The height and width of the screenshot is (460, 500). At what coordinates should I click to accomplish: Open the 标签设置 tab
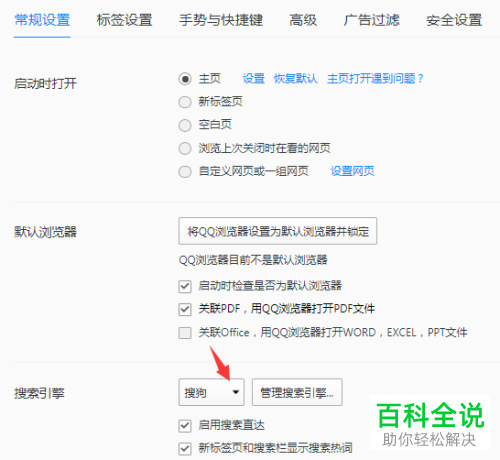tap(124, 20)
